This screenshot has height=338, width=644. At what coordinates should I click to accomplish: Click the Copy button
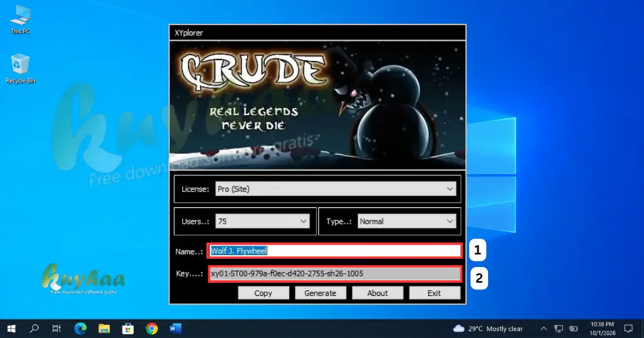click(x=264, y=293)
